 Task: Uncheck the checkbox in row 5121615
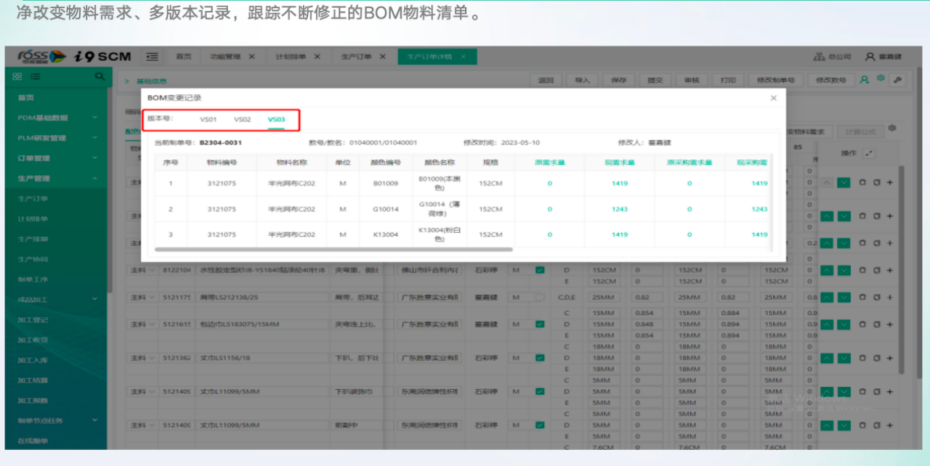tap(540, 324)
